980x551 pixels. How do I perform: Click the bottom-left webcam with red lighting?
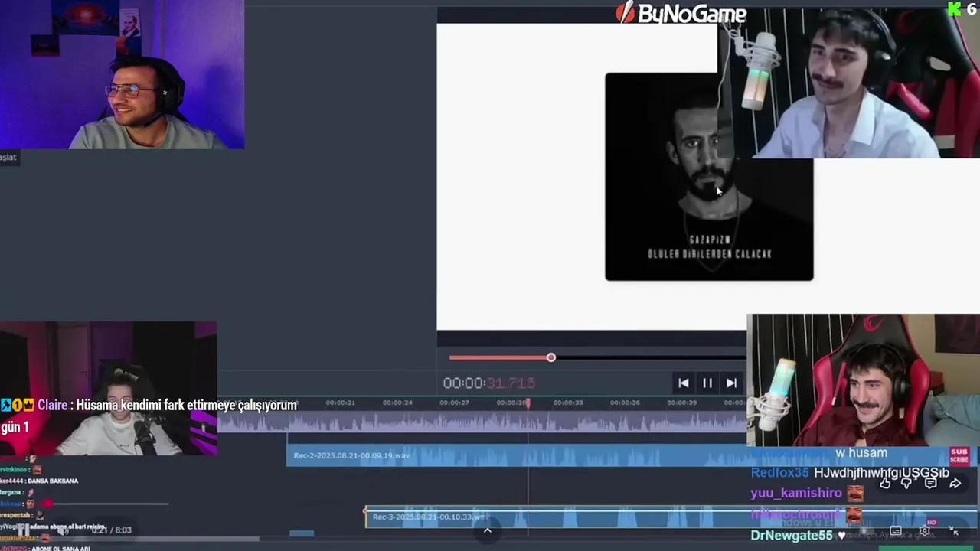click(108, 388)
